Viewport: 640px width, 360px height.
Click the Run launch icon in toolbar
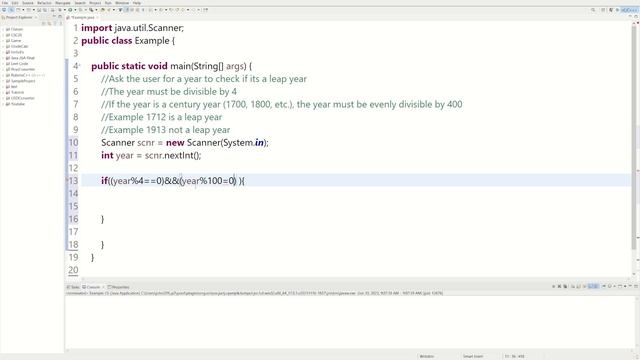(70, 9)
